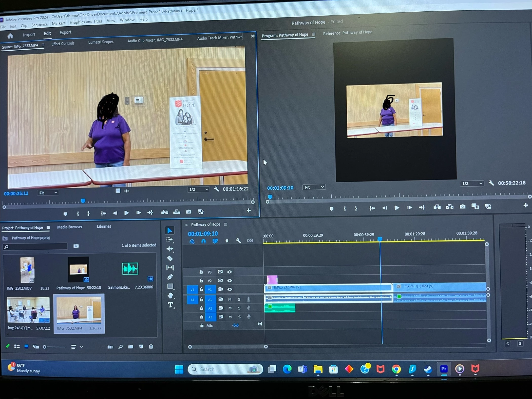Click the Export workspace button

click(65, 32)
